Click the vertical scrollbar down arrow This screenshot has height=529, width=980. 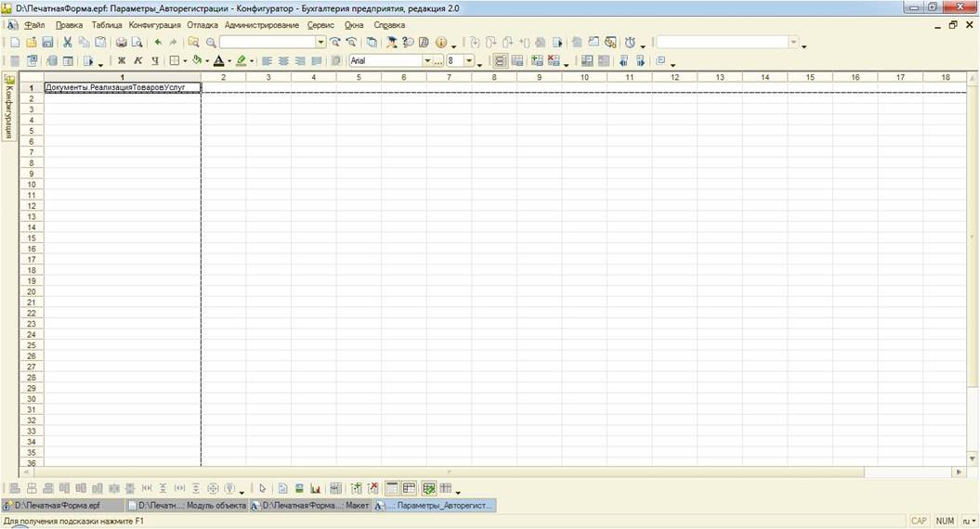tap(972, 459)
